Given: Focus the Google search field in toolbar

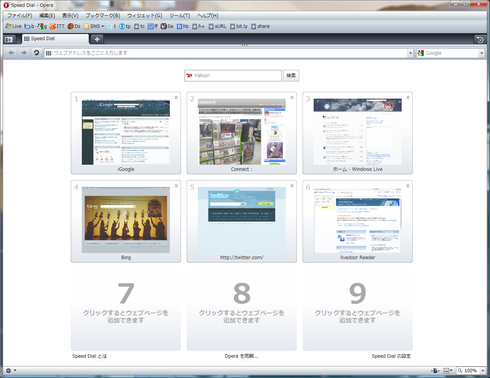Looking at the screenshot, I should (x=447, y=53).
